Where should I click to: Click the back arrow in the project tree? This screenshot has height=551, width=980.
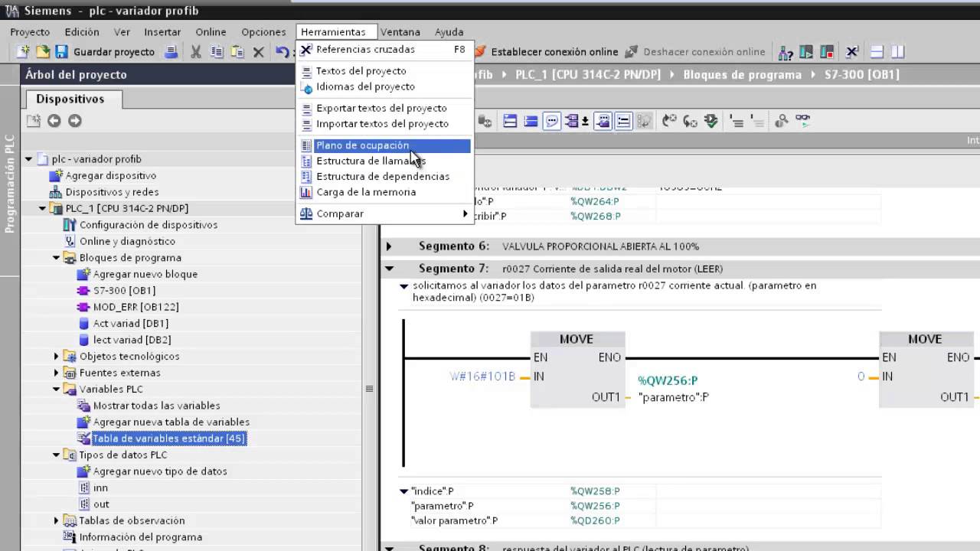point(54,121)
